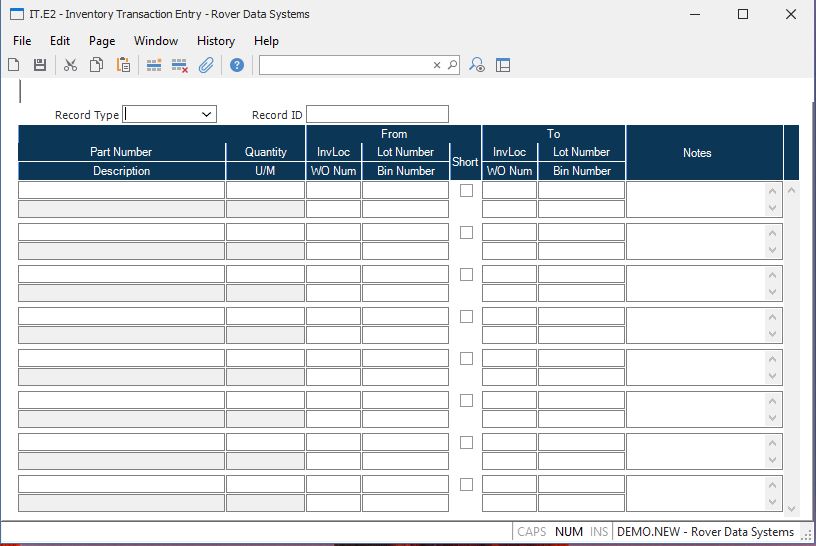
Task: Open attachments with the paperclip icon
Action: 206,65
